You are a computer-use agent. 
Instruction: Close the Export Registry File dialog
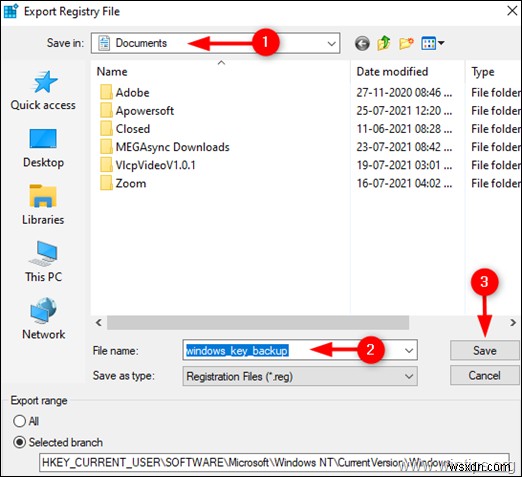coord(512,11)
